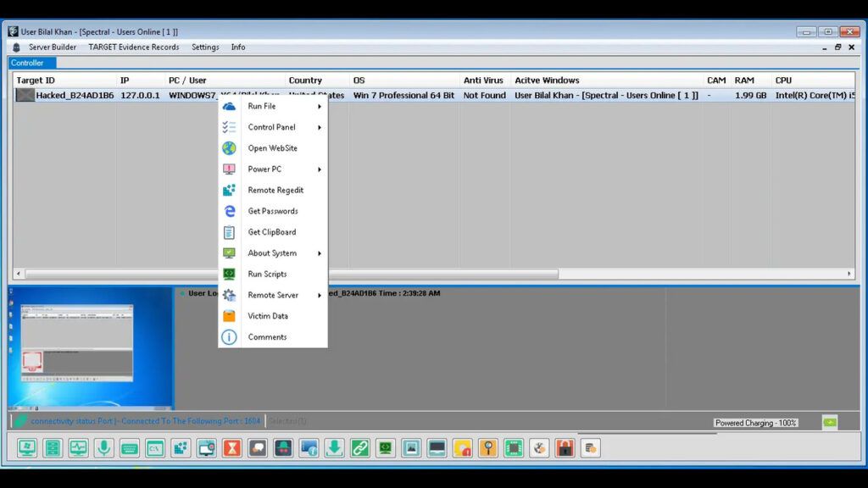This screenshot has height=488, width=868.
Task: Click the chat bubbles toolbar icon
Action: coord(258,447)
